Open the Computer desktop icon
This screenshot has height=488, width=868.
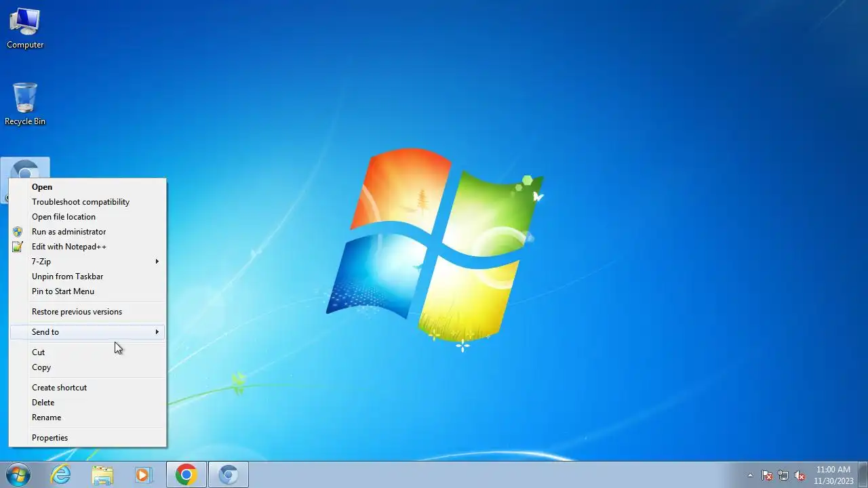(x=25, y=28)
